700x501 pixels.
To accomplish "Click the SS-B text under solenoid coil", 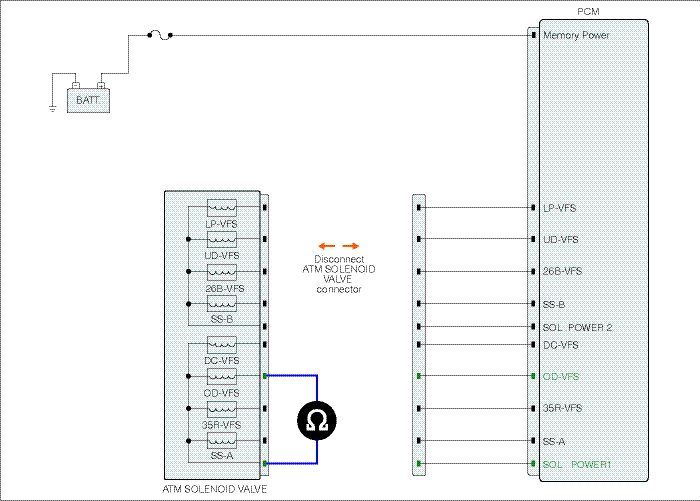I will pyautogui.click(x=222, y=320).
